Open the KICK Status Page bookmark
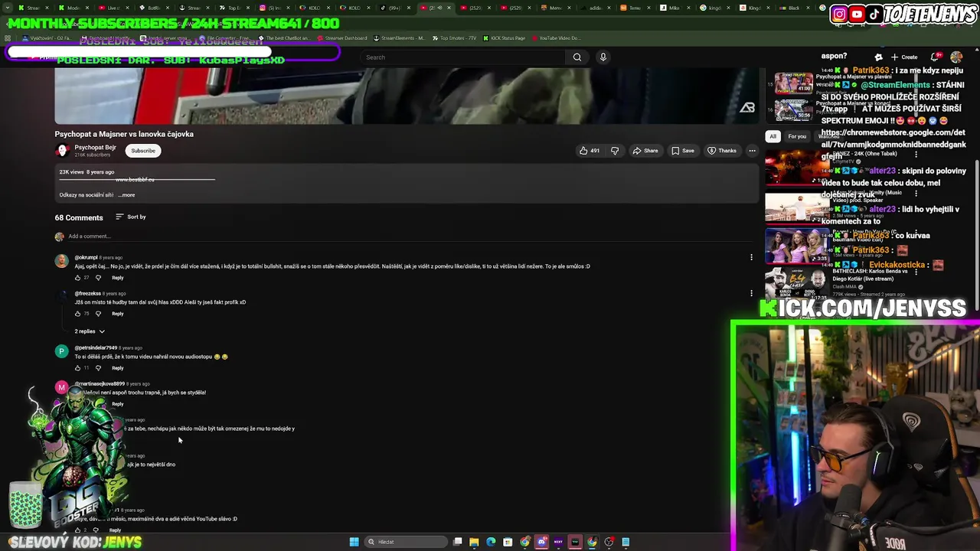The image size is (980, 551). click(503, 38)
